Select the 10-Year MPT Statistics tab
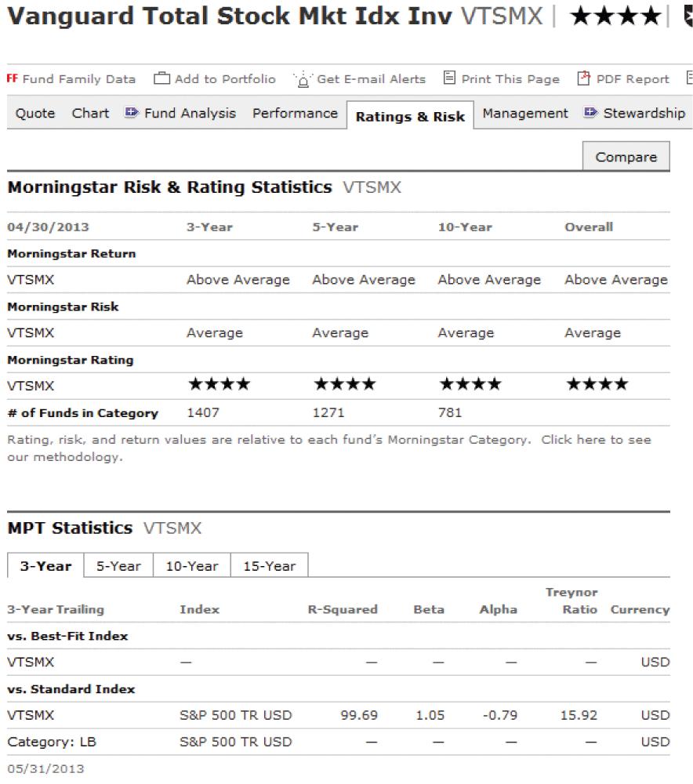This screenshot has width=693, height=784. [x=192, y=565]
